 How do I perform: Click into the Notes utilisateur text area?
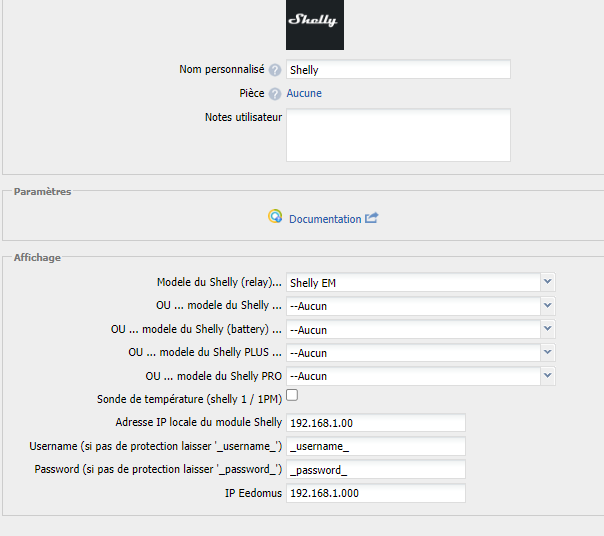(x=398, y=135)
